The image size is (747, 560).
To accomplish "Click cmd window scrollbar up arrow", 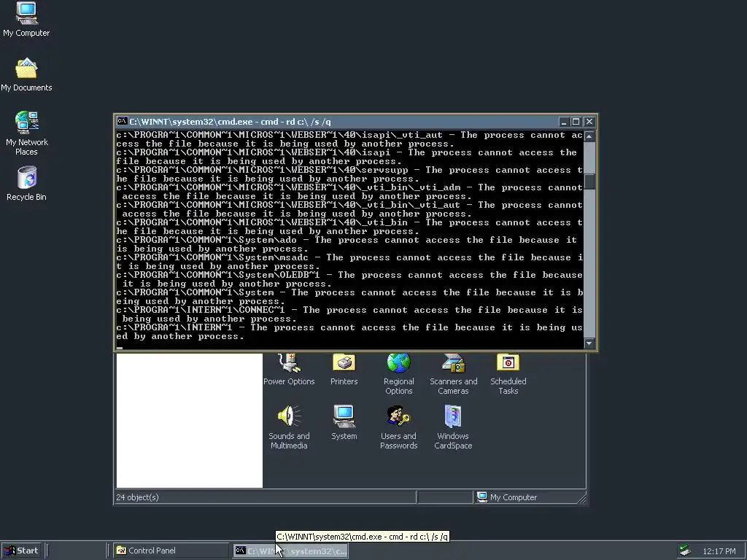I will (589, 136).
